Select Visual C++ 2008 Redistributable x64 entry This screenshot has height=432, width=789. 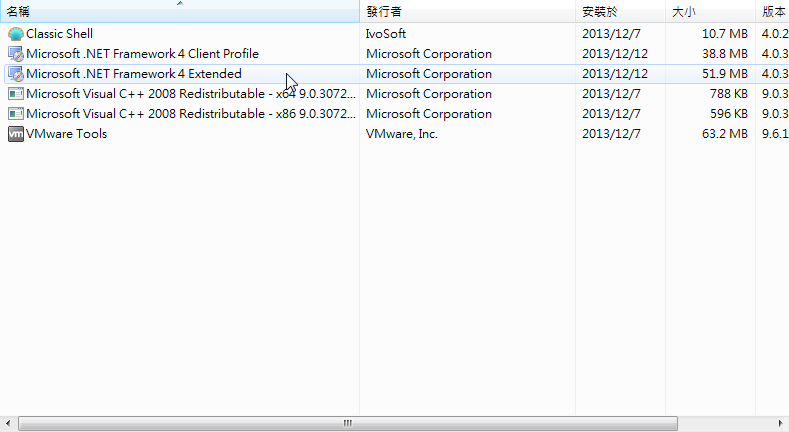191,94
